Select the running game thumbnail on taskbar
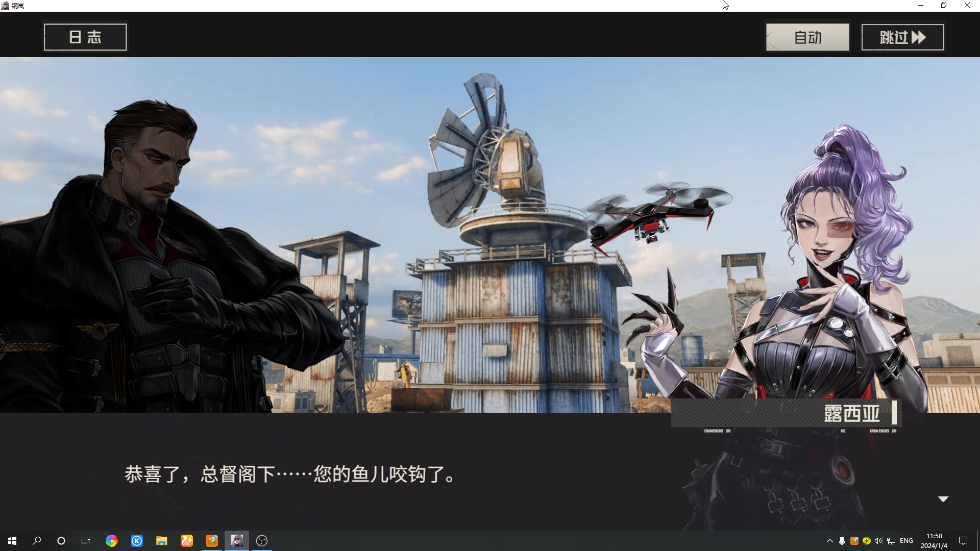 (x=237, y=540)
